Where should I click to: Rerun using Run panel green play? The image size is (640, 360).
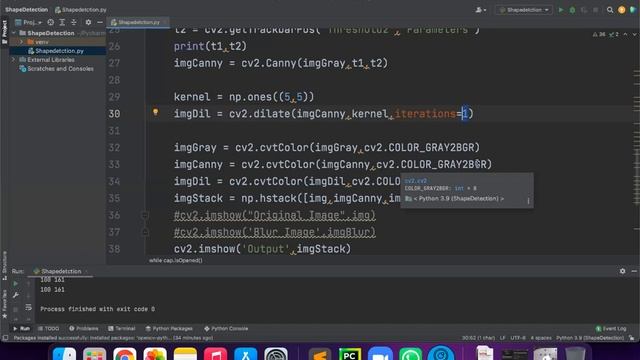point(16,283)
